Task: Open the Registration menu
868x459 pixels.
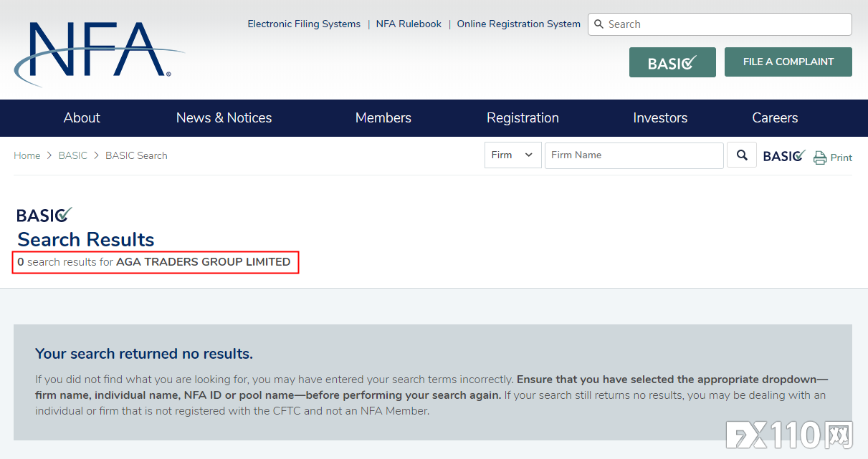Action: tap(523, 118)
